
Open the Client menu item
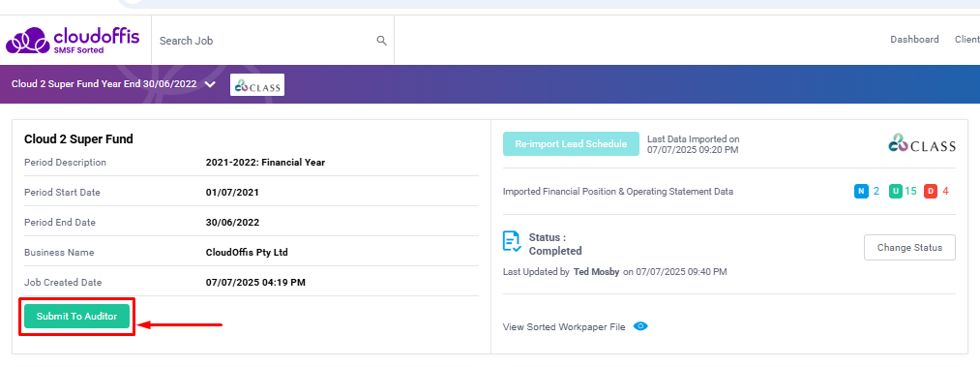tap(966, 40)
